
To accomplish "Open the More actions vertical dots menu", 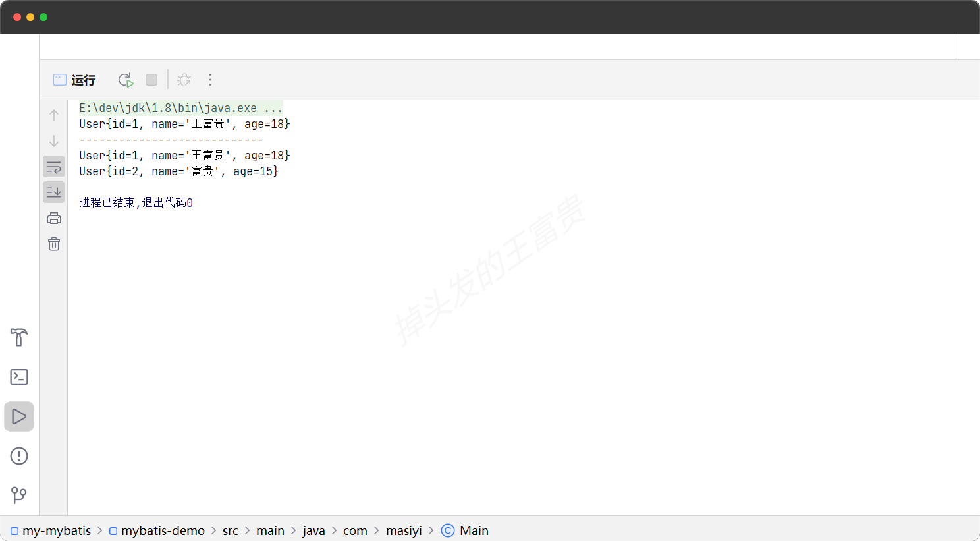I will click(x=210, y=80).
